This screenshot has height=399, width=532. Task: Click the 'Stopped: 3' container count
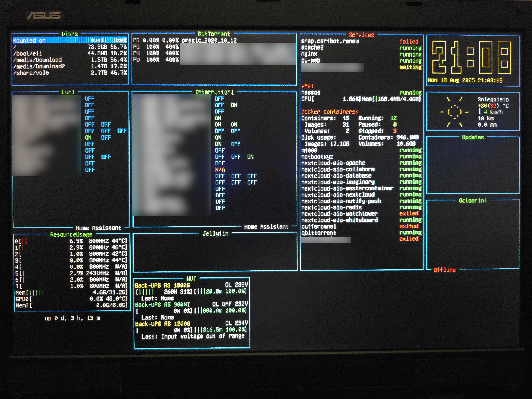pyautogui.click(x=378, y=131)
